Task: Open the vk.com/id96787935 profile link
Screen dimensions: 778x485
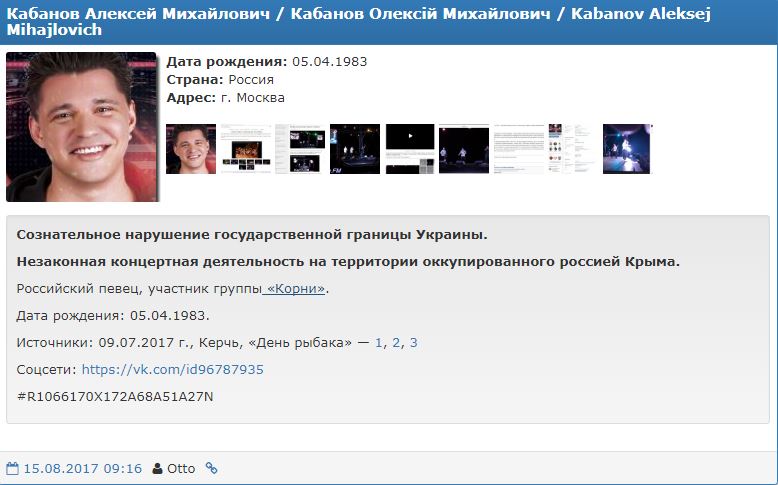Action: 173,369
